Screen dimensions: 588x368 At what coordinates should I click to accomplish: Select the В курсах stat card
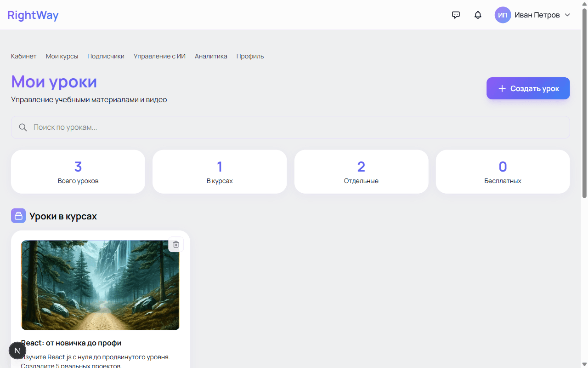(220, 172)
